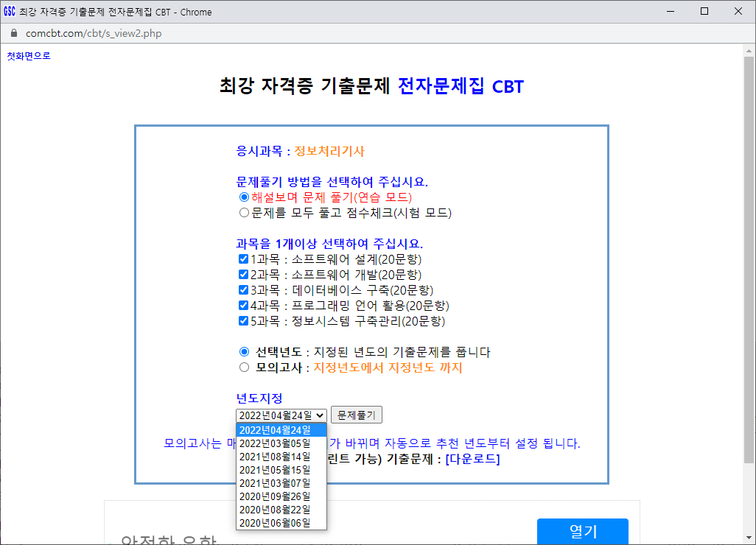756x545 pixels.
Task: Collapse the year selection dropdown
Action: [x=281, y=415]
